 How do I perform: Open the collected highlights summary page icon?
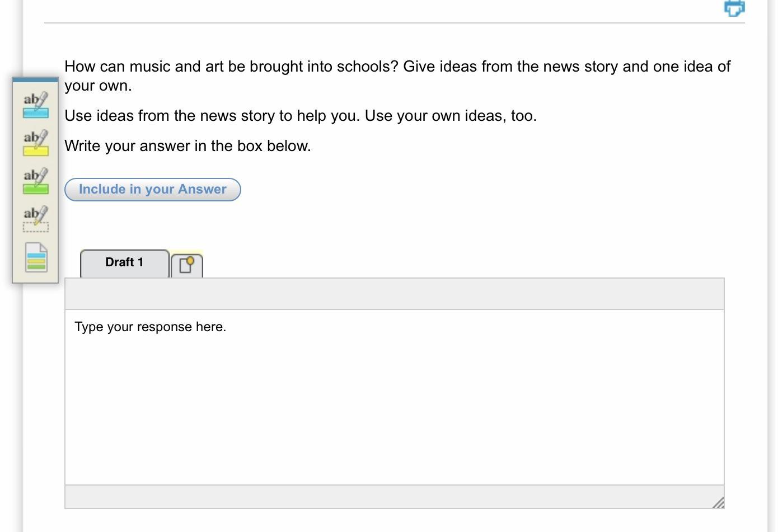36,257
